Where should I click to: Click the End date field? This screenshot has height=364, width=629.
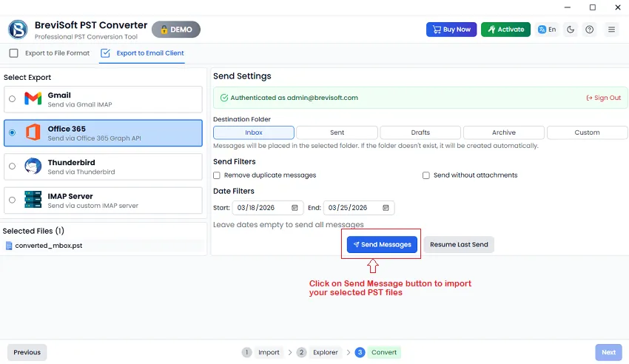(x=359, y=208)
